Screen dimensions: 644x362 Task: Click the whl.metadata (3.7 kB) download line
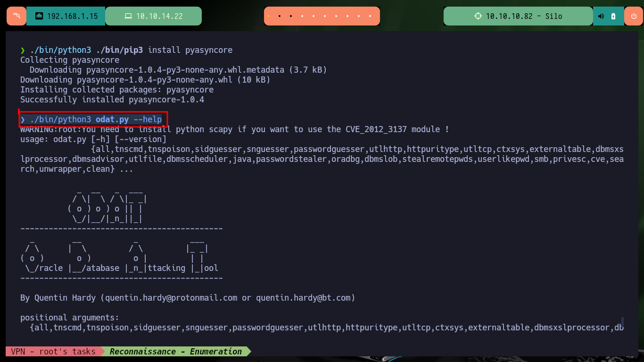pos(178,70)
